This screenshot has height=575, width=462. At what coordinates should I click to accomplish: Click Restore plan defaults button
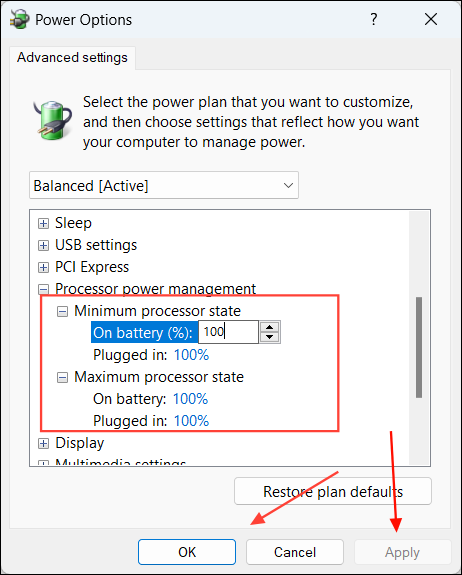click(333, 491)
